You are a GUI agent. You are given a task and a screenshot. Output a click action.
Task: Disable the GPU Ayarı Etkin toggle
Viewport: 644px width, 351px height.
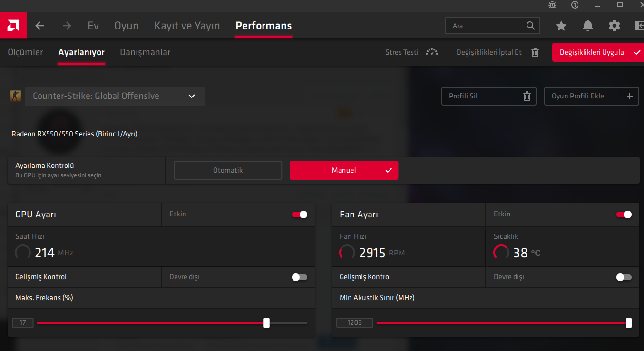300,214
